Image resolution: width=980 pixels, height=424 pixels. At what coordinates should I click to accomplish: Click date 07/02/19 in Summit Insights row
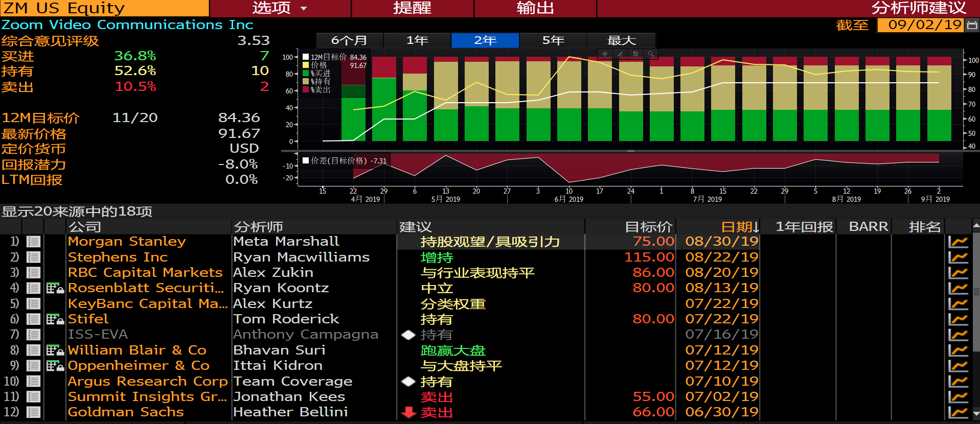pos(722,397)
